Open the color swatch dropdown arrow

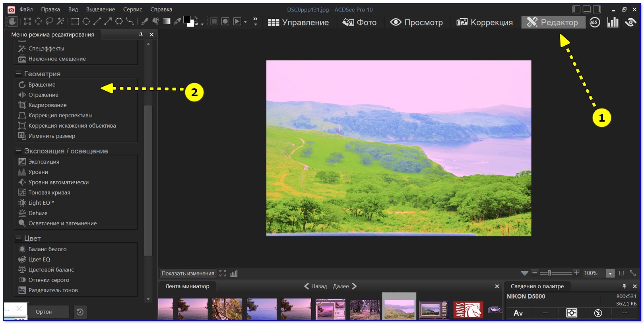coord(202,25)
